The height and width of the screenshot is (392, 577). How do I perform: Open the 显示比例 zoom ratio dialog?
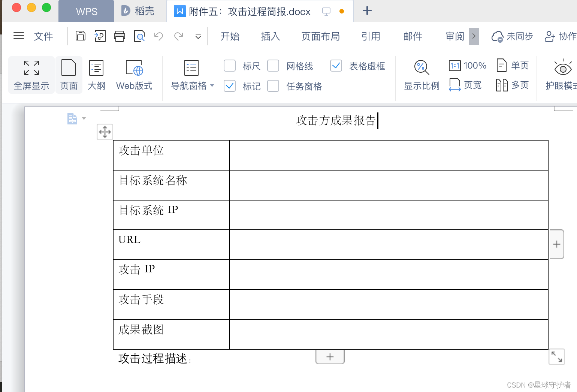[x=422, y=75]
